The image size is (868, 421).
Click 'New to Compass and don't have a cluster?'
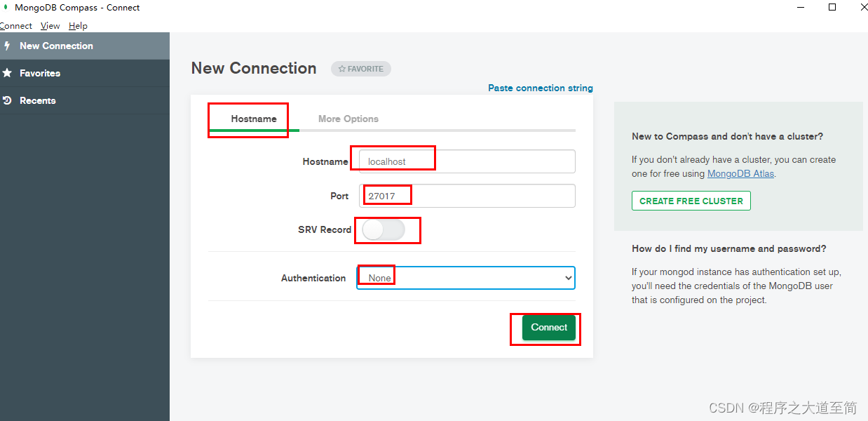[727, 136]
